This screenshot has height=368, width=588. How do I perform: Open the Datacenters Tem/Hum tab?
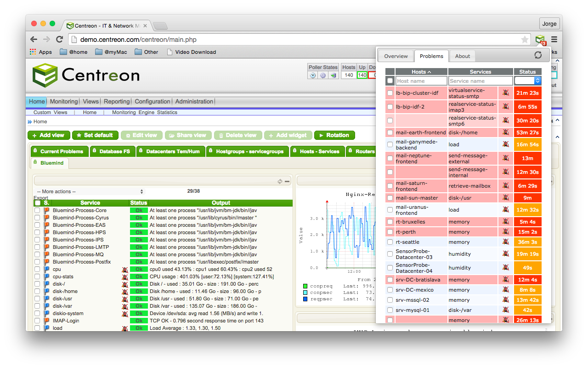(170, 151)
